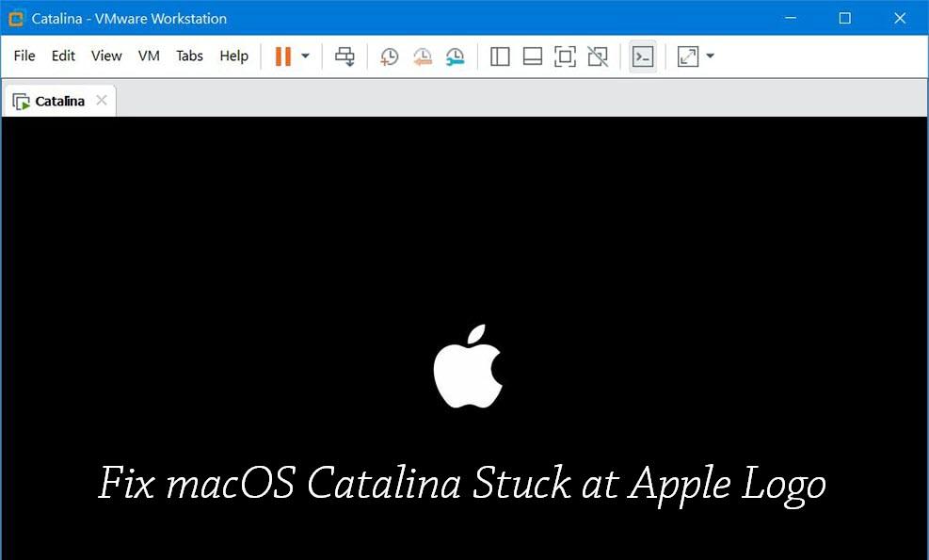Close the Catalina tab
The height and width of the screenshot is (560, 929).
[x=102, y=101]
